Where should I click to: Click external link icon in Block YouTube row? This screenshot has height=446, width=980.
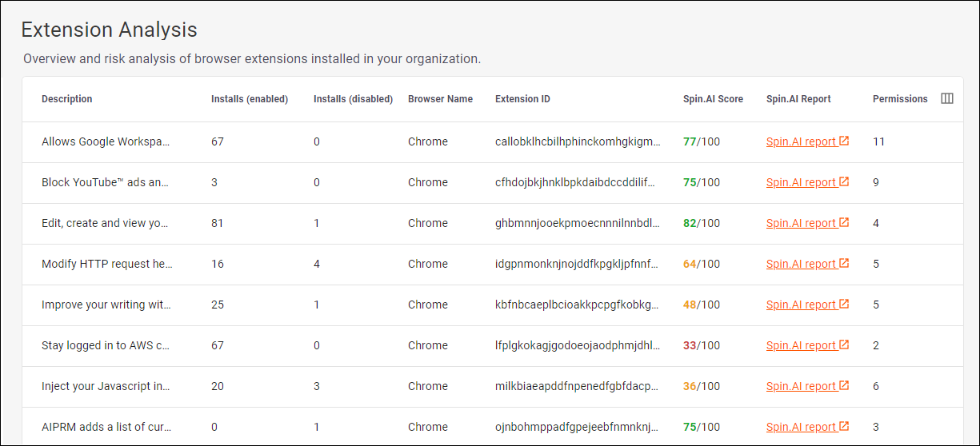click(x=844, y=181)
